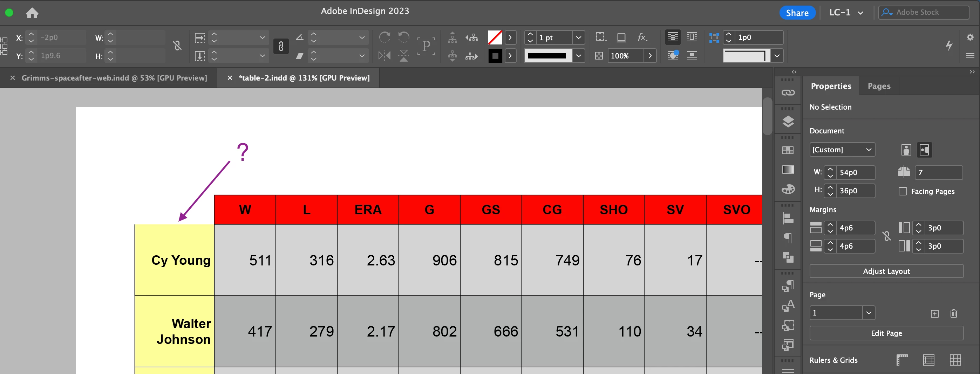Toggle baseline grid visibility
Screen dimensions: 980x374
(928, 360)
